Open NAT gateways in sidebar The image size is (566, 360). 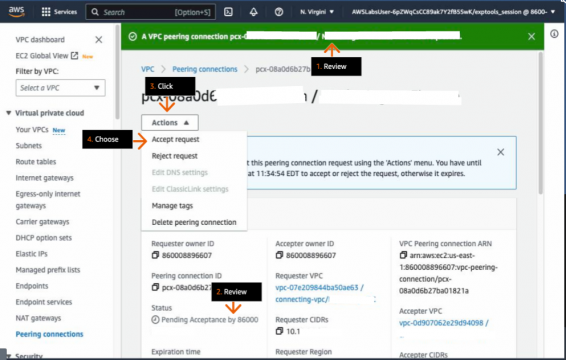(38, 318)
